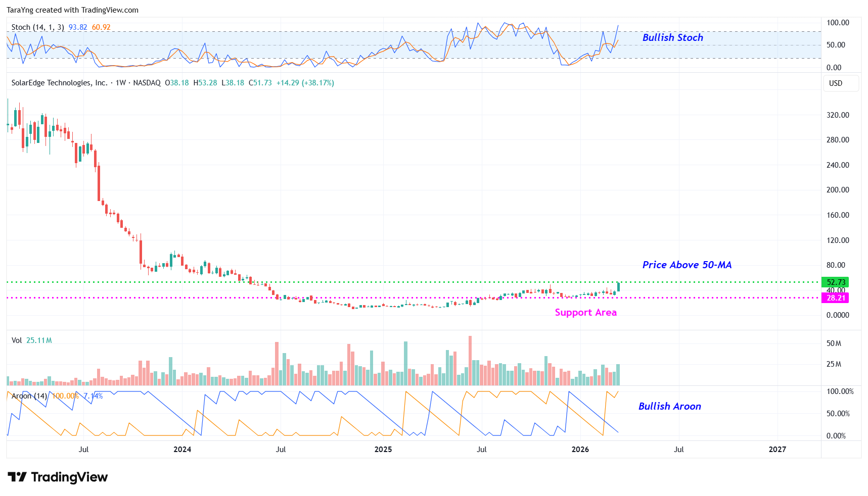Open the "TaraYng created with TradingView.com" attribution

(x=72, y=10)
